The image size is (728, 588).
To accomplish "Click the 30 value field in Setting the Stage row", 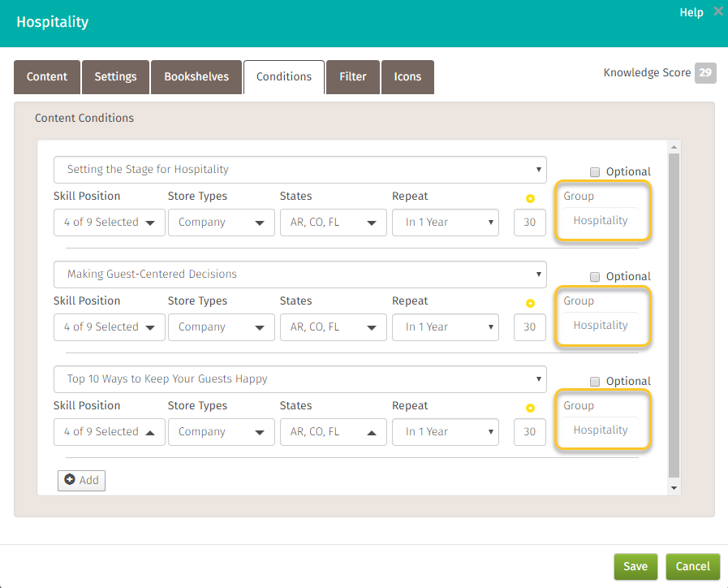I will 530,223.
